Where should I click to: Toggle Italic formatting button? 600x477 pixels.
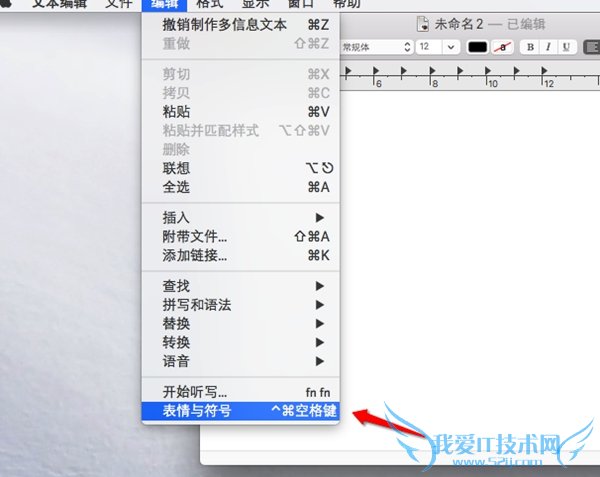pos(548,47)
